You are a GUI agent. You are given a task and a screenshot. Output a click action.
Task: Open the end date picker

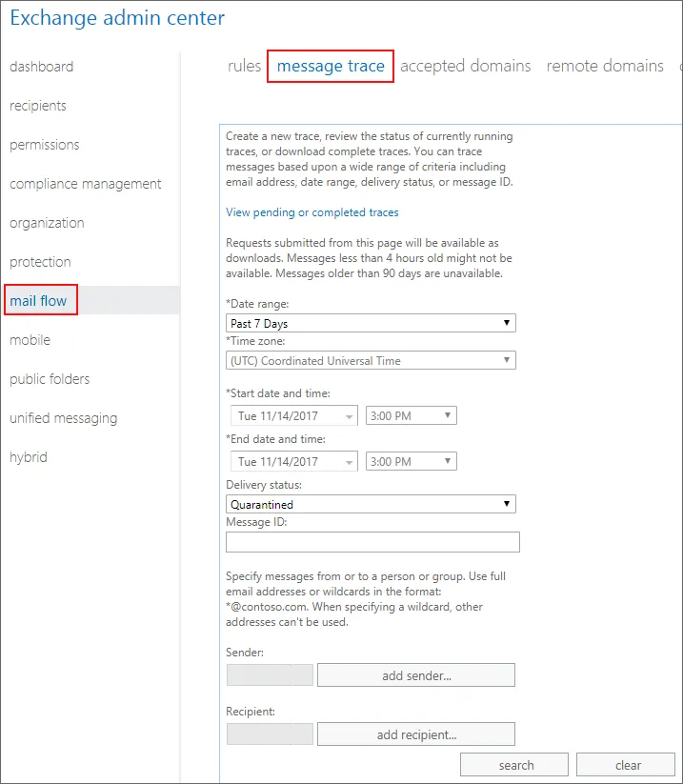[293, 461]
